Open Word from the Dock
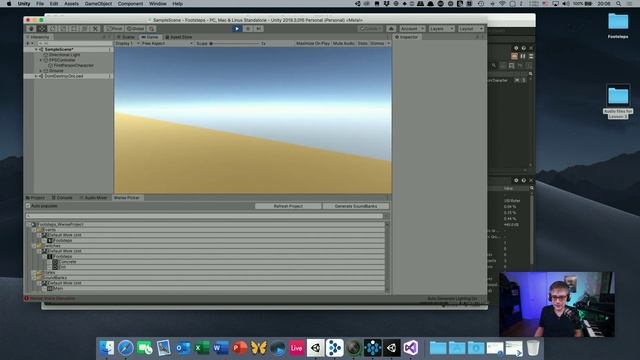The image size is (640, 360). coord(221,348)
